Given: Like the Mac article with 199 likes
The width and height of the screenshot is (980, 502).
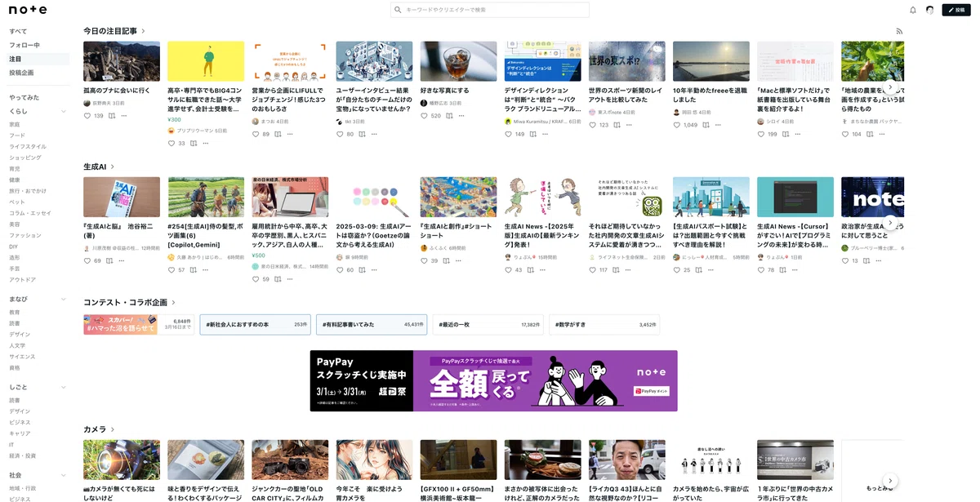Looking at the screenshot, I should click(761, 134).
